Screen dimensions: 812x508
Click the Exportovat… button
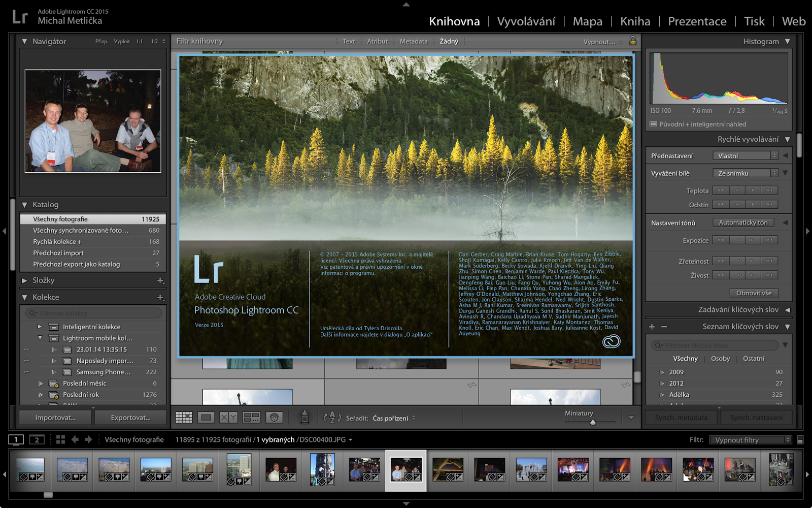coord(130,418)
